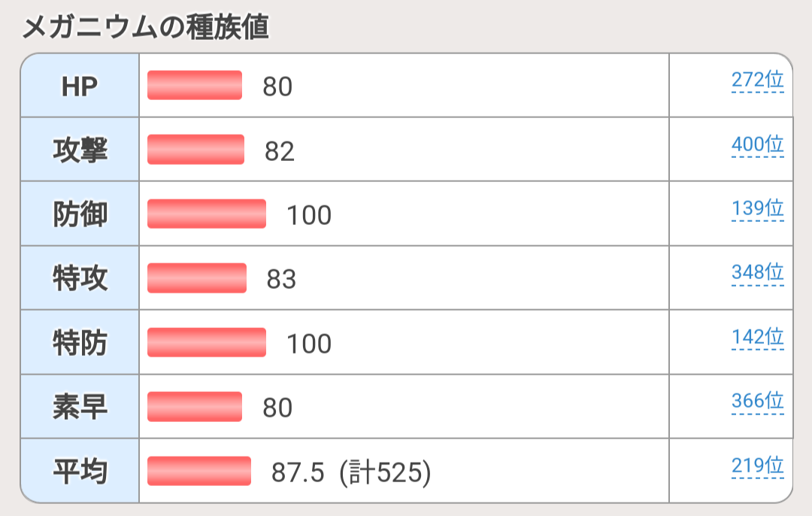Open the 366位 speed ranking link
This screenshot has width=812, height=516.
pos(757,401)
